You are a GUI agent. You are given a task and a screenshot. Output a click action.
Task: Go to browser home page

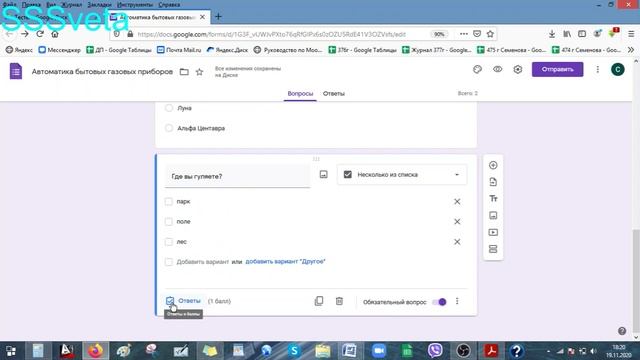click(55, 34)
